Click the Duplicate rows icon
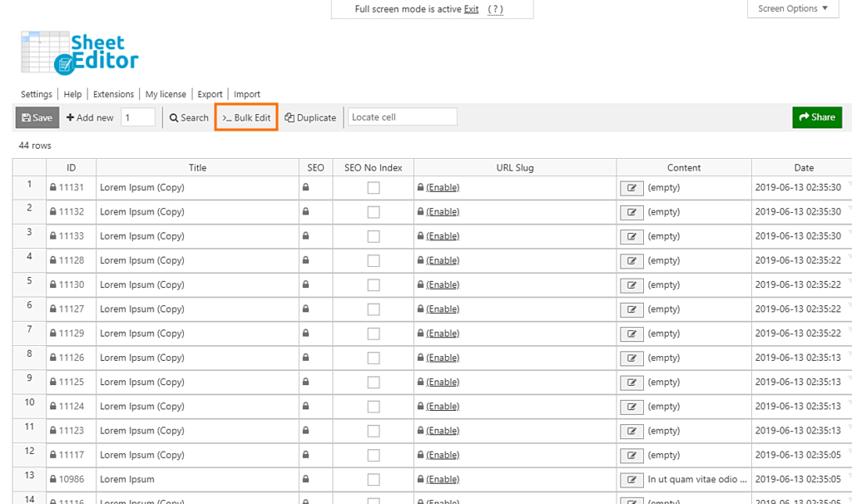The height and width of the screenshot is (504, 852). [x=289, y=117]
